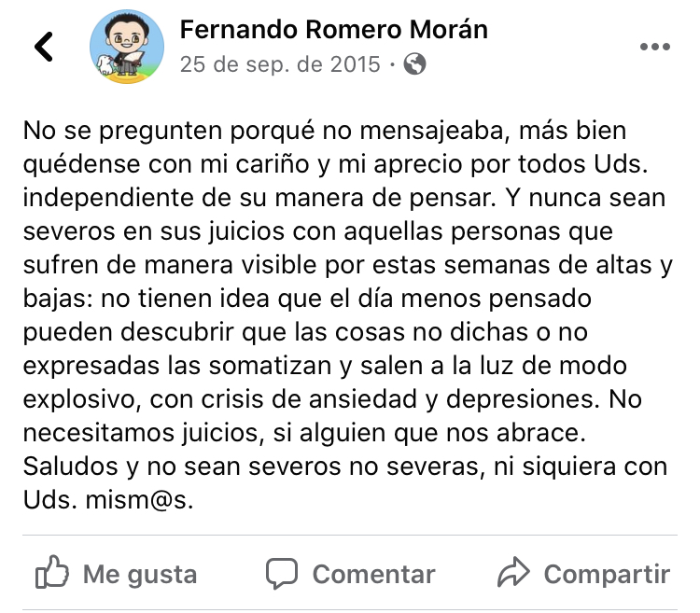Click the post date 25 de sep. de 2015
The width and height of the screenshot is (700, 613).
coord(280,64)
